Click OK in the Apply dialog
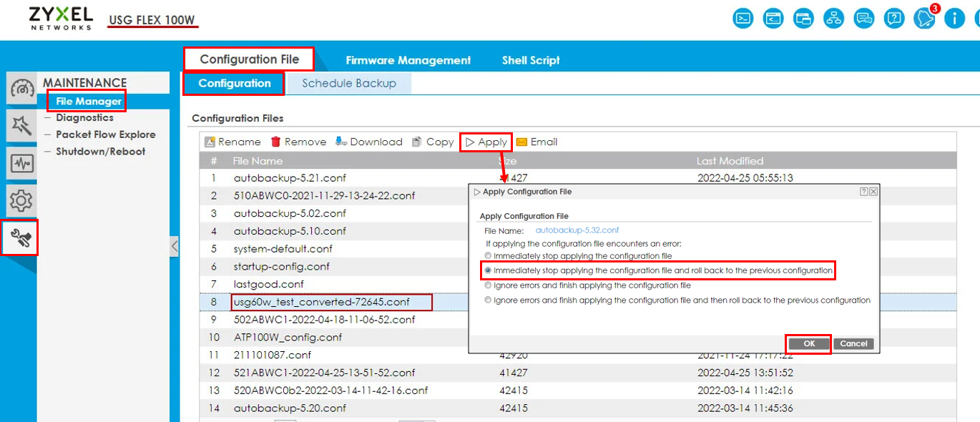Image resolution: width=980 pixels, height=422 pixels. point(809,343)
